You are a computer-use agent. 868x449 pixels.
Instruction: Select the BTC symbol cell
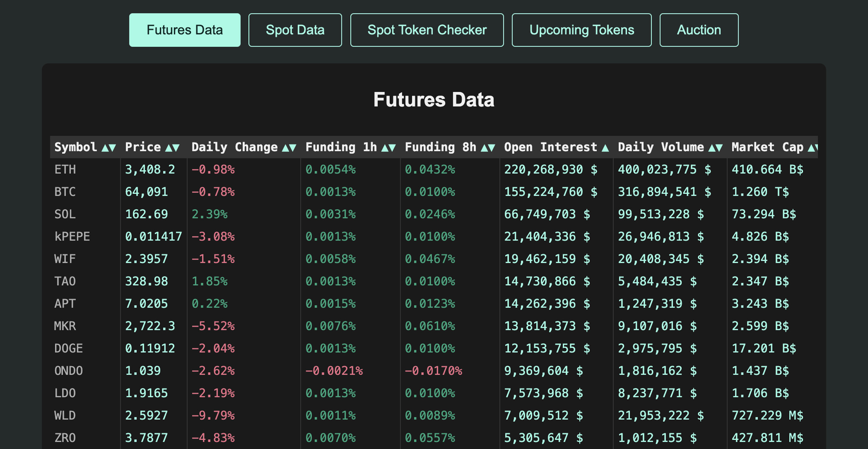point(65,192)
